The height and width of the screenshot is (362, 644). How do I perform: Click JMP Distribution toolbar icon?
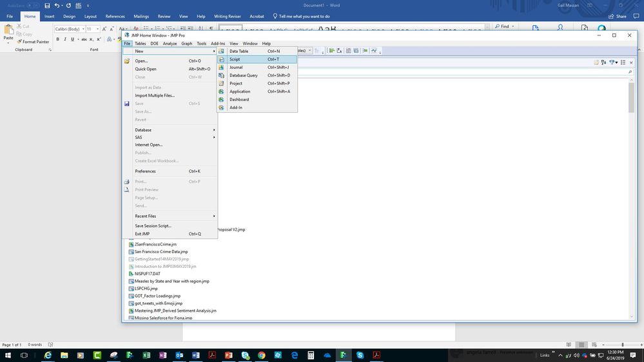click(x=331, y=50)
